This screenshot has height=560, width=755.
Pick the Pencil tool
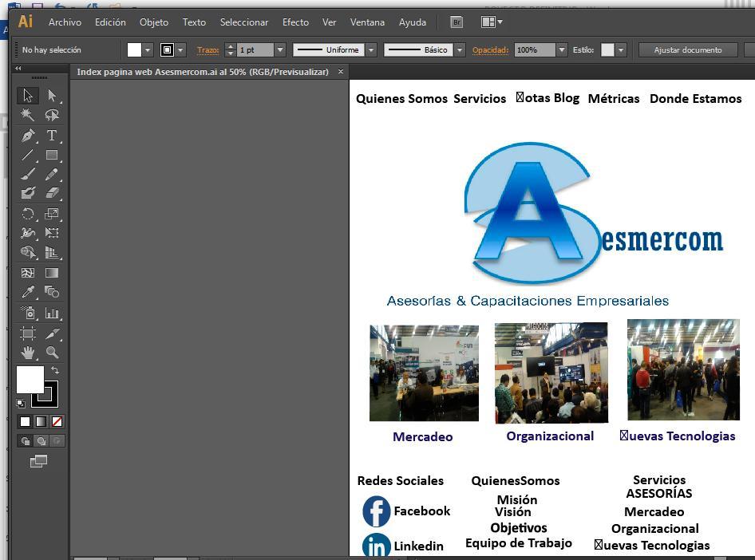click(x=52, y=174)
